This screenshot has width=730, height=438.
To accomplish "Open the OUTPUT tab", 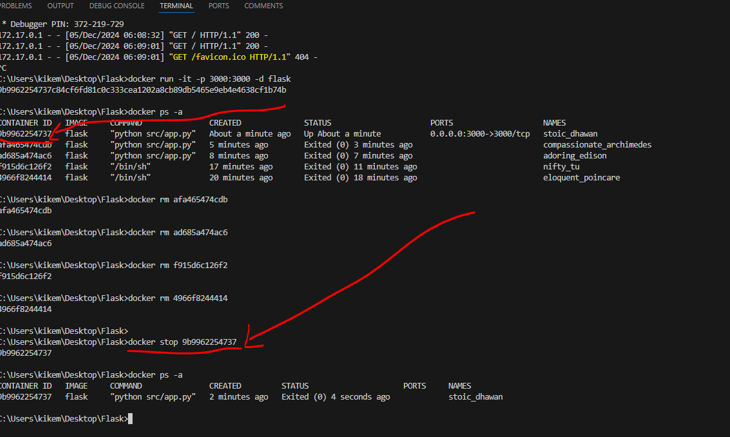I will (60, 6).
